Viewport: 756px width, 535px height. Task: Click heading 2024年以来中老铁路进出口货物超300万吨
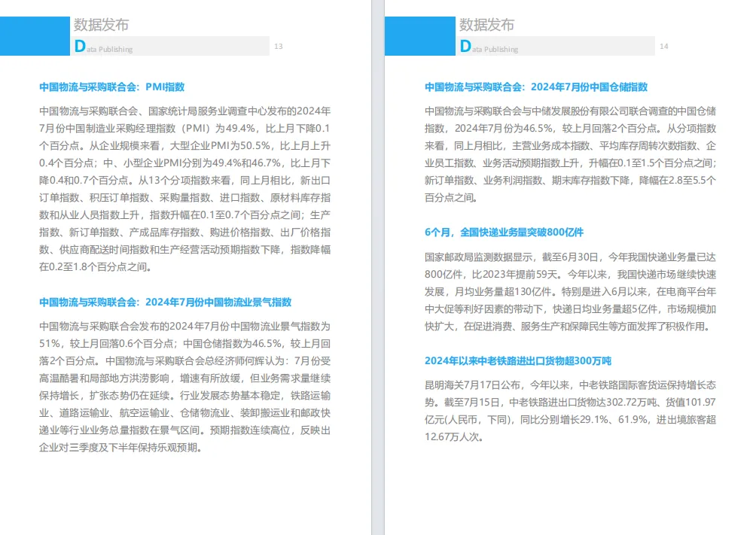pyautogui.click(x=518, y=361)
